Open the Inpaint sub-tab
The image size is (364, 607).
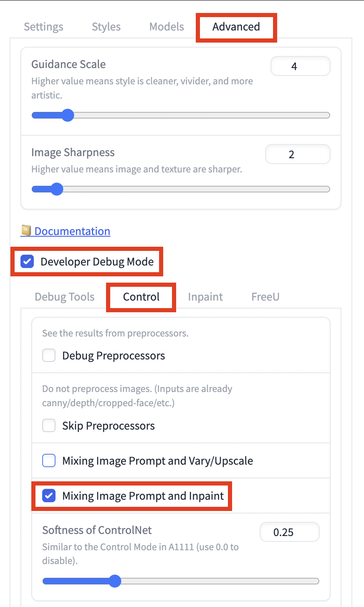coord(205,297)
